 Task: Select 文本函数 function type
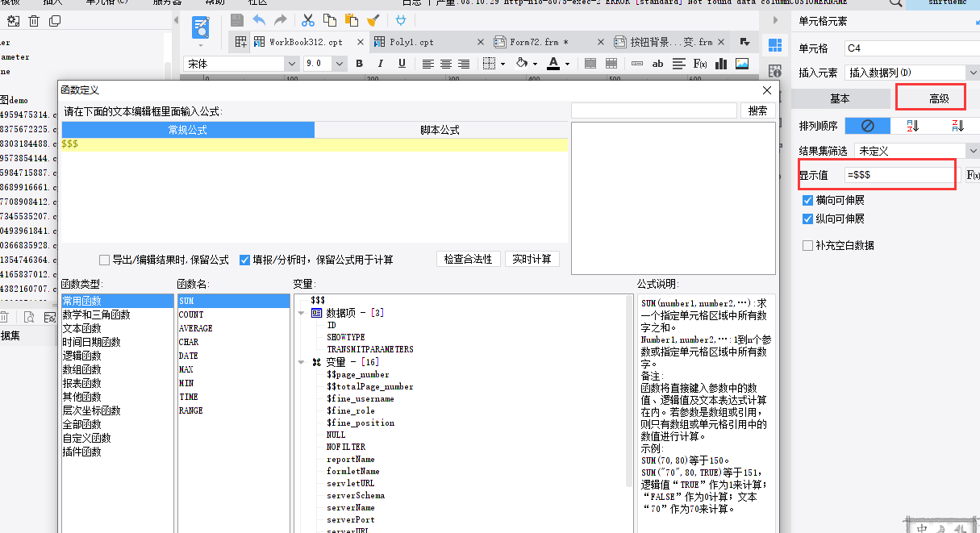point(82,328)
